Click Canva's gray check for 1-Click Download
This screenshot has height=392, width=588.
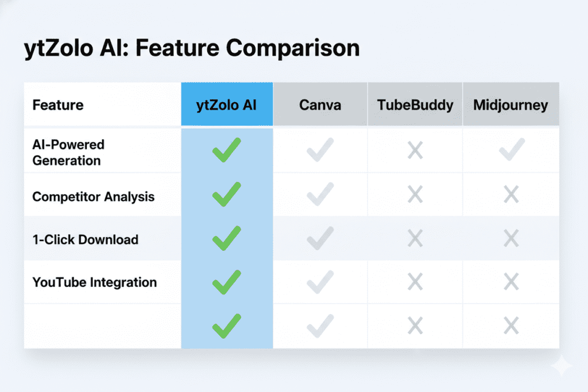coord(320,238)
